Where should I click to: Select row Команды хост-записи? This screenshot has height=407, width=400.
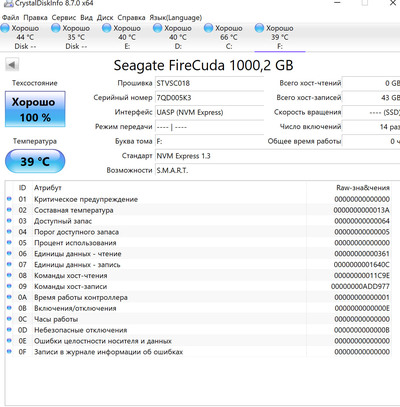[x=198, y=286]
